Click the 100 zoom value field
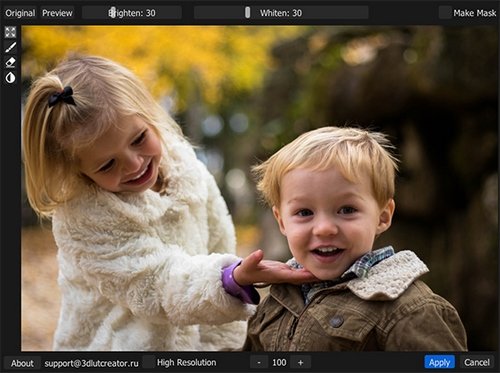The width and height of the screenshot is (500, 373). point(279,362)
